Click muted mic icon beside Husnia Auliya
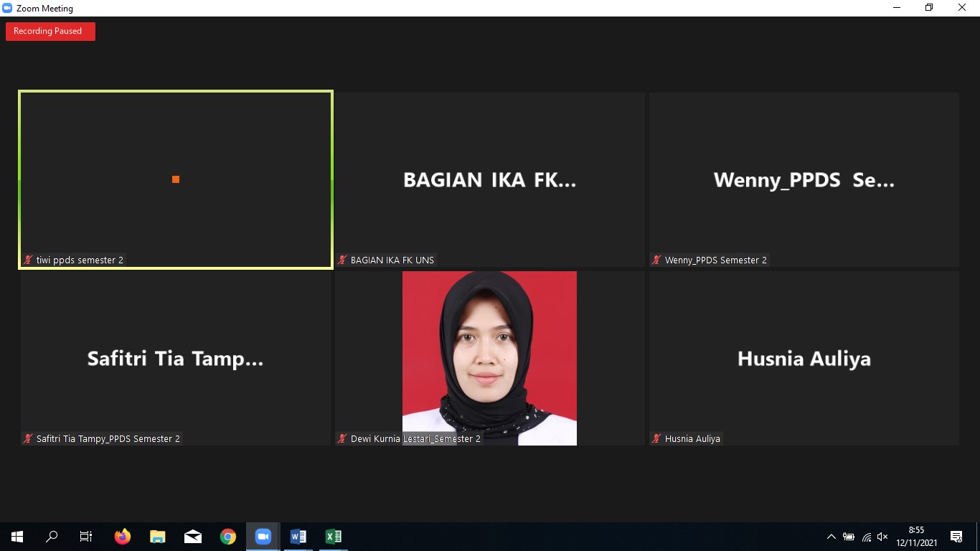980x551 pixels. pos(656,438)
